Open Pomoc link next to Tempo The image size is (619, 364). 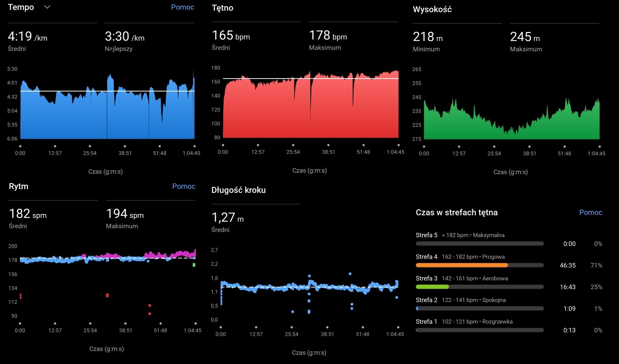tap(183, 7)
